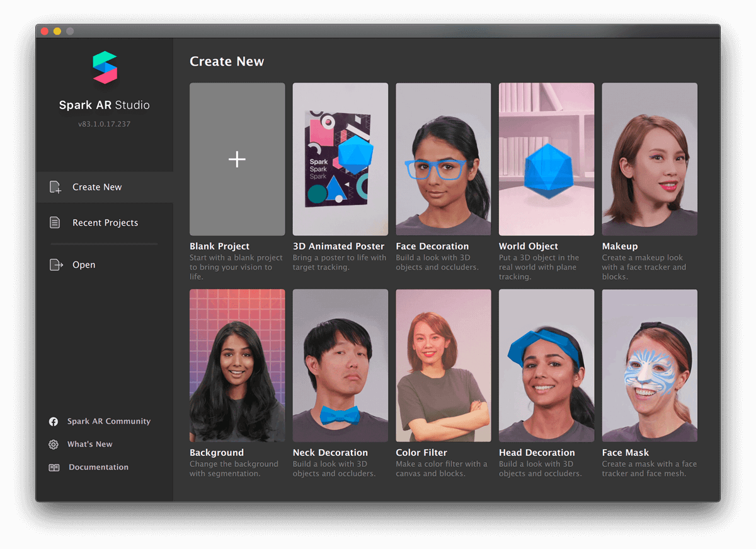Choose the Background template thumbnail
Viewport: 756px width, 549px height.
237,366
